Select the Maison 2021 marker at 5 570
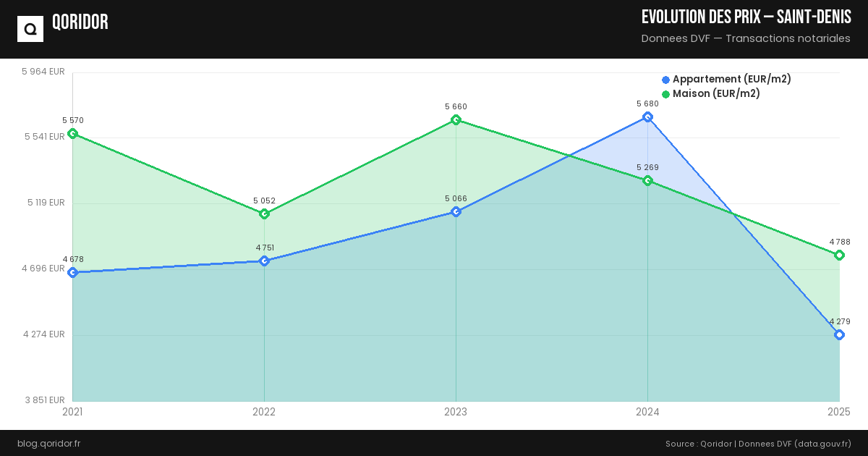This screenshot has height=456, width=868. tap(72, 133)
